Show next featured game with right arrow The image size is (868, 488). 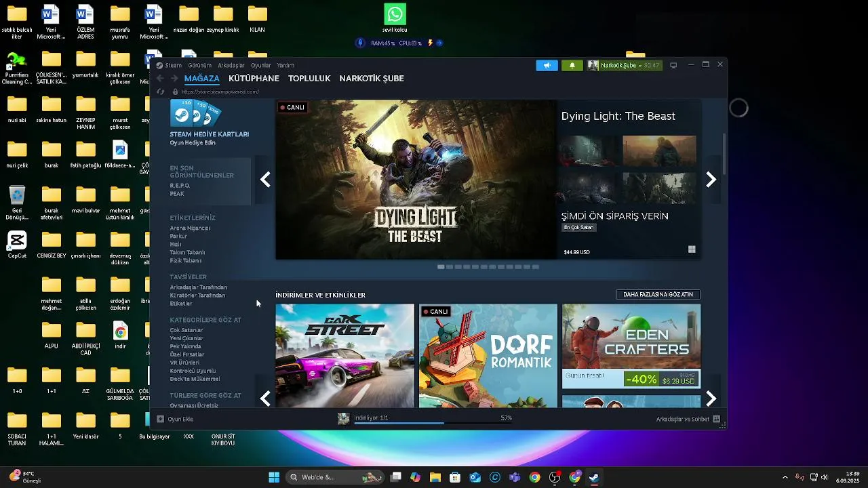pos(711,180)
